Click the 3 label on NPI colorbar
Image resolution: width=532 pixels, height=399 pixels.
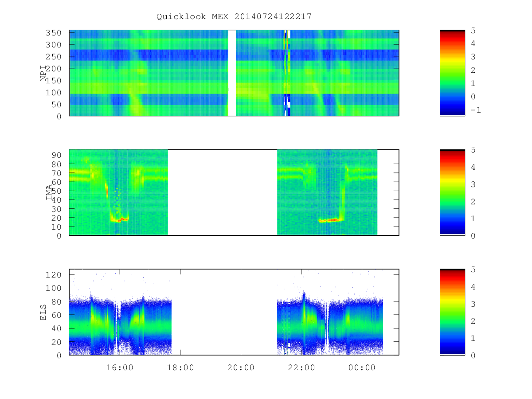pos(472,56)
